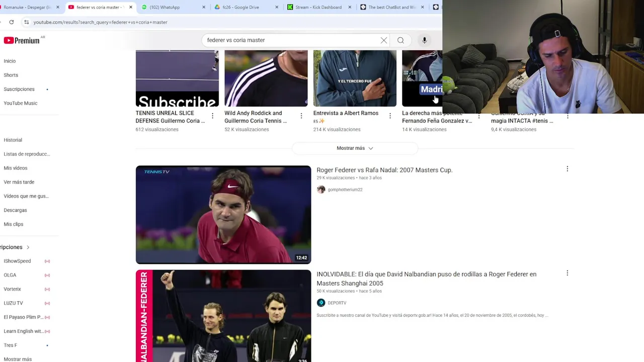The width and height of the screenshot is (644, 362).
Task: Reload the page with the browser refresh icon
Action: 12,22
